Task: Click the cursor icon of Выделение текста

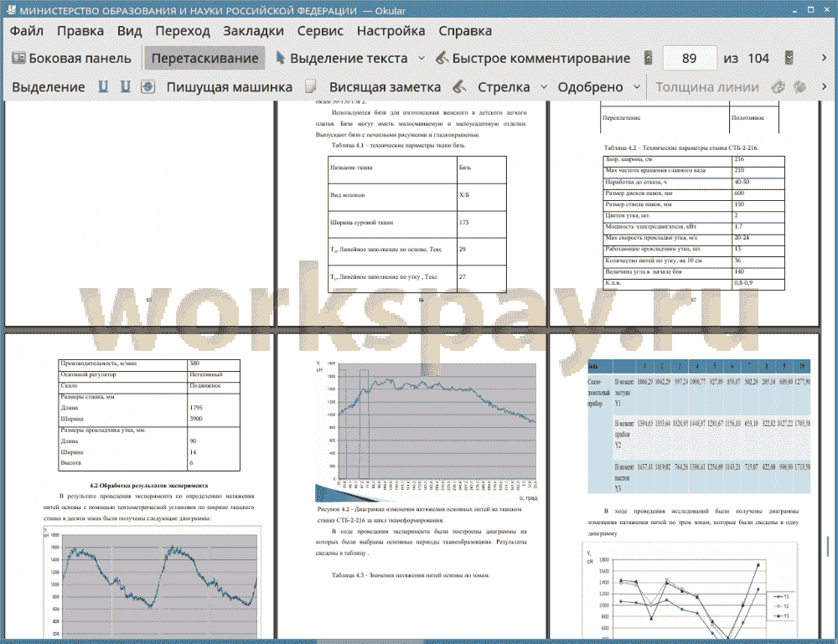Action: (x=280, y=58)
